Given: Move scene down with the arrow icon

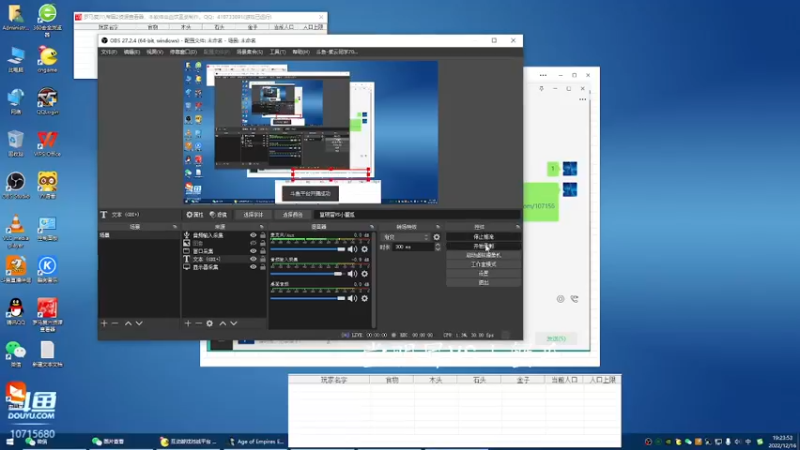Looking at the screenshot, I should 139,323.
